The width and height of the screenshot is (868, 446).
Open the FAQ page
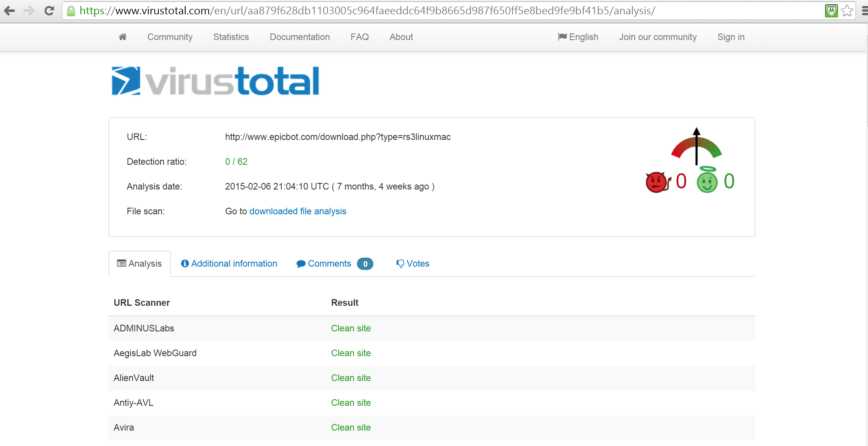[x=360, y=37]
